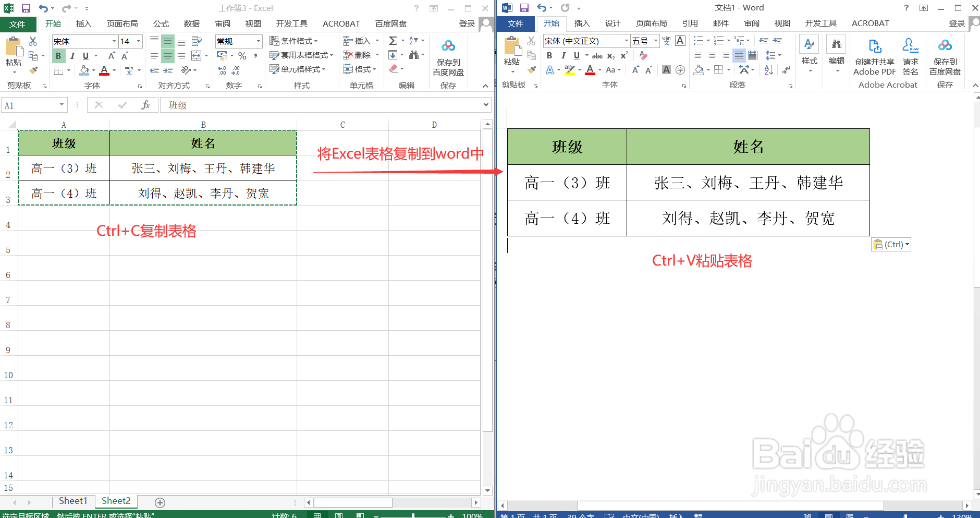This screenshot has height=518, width=980.
Task: Click Excel font color red A swatch
Action: (104, 70)
